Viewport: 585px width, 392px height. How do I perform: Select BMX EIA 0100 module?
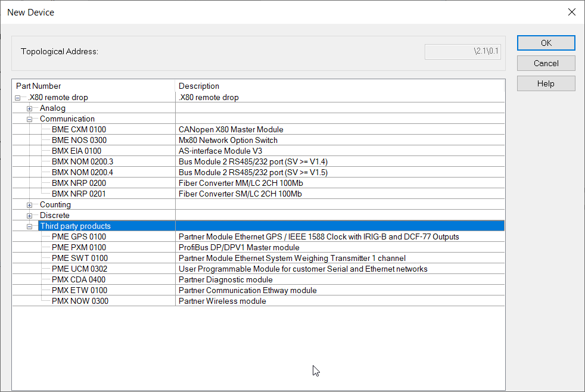click(x=76, y=151)
